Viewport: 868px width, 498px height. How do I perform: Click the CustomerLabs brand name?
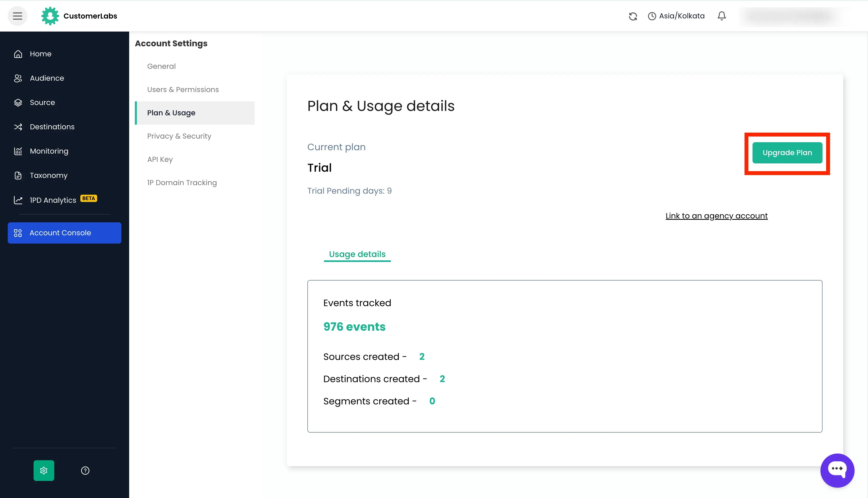click(90, 16)
